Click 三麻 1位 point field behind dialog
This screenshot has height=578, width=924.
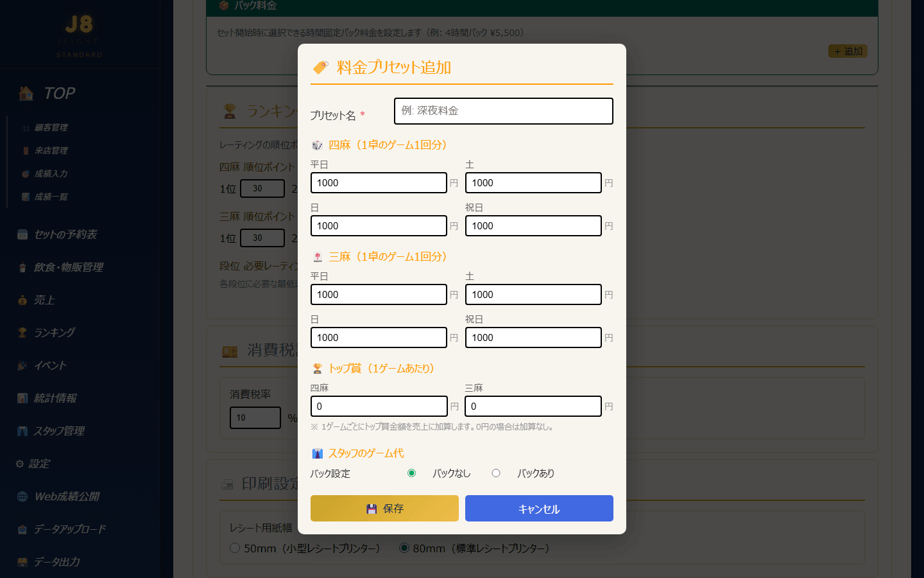pyautogui.click(x=262, y=238)
